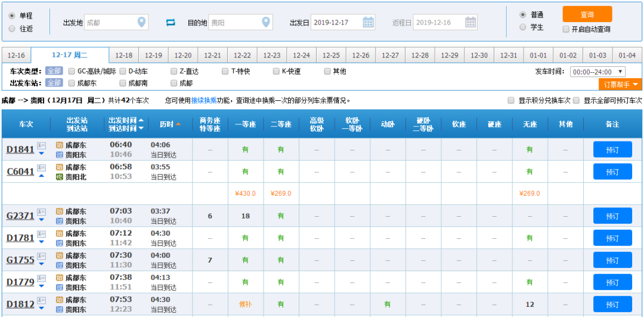Sort by duration using the orange arrow
This screenshot has width=644, height=317.
tap(178, 124)
